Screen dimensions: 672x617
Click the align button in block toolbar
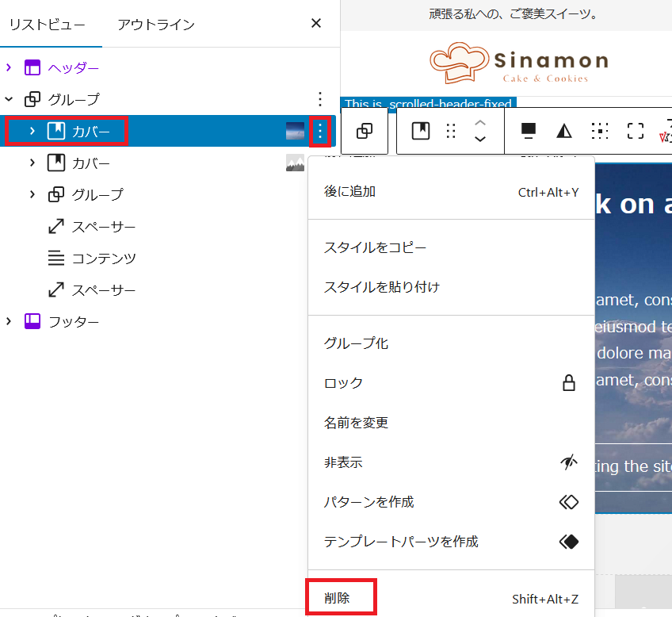pos(528,131)
